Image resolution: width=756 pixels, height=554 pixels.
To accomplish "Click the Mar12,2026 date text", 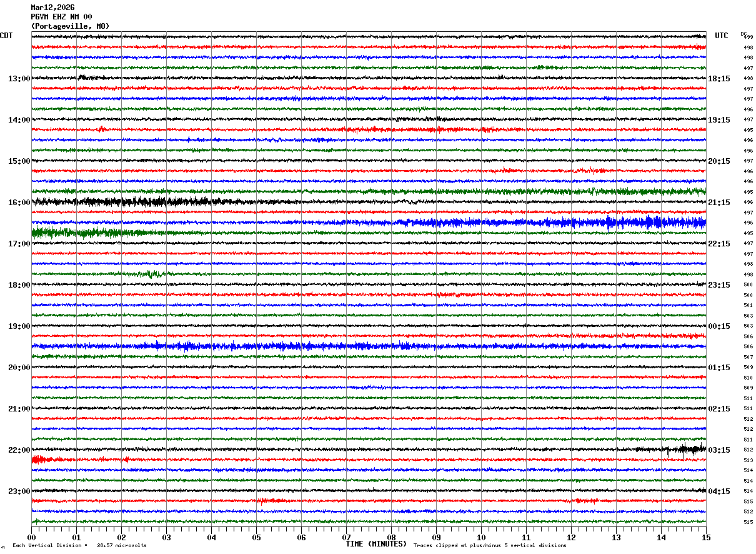I will tap(52, 8).
